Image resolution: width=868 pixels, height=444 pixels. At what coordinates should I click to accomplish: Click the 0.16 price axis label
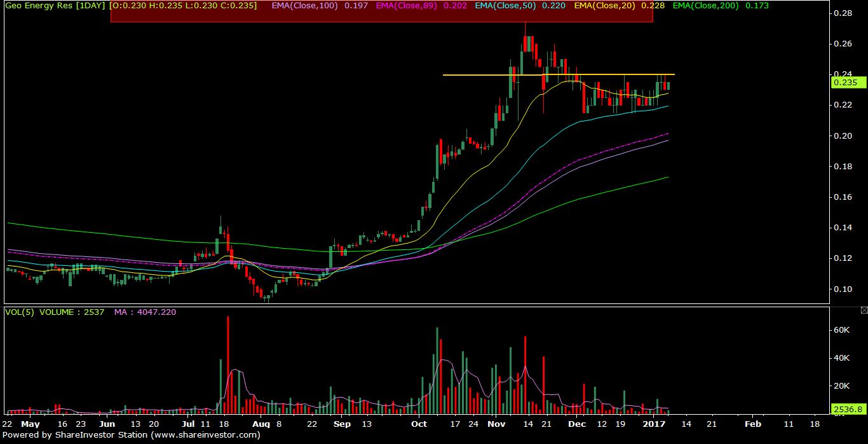(843, 197)
